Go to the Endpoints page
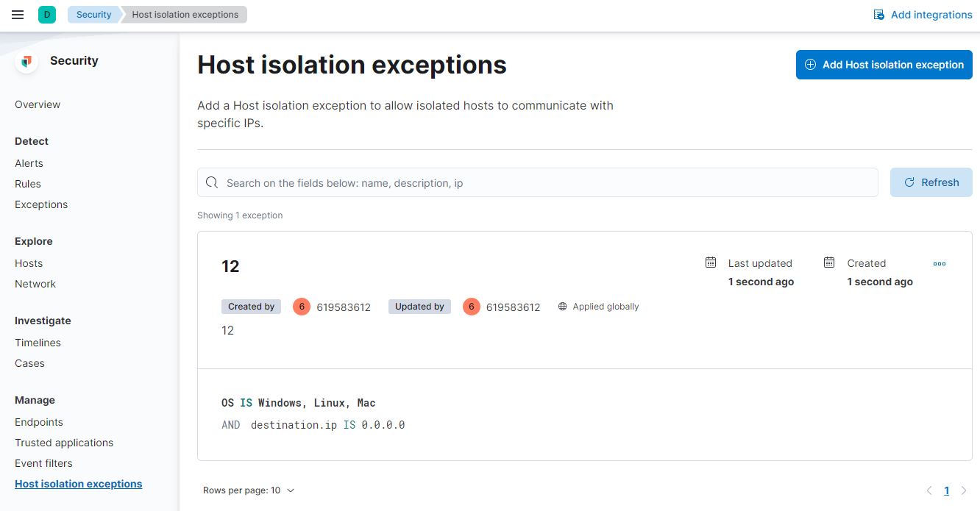Image resolution: width=980 pixels, height=511 pixels. click(x=39, y=422)
